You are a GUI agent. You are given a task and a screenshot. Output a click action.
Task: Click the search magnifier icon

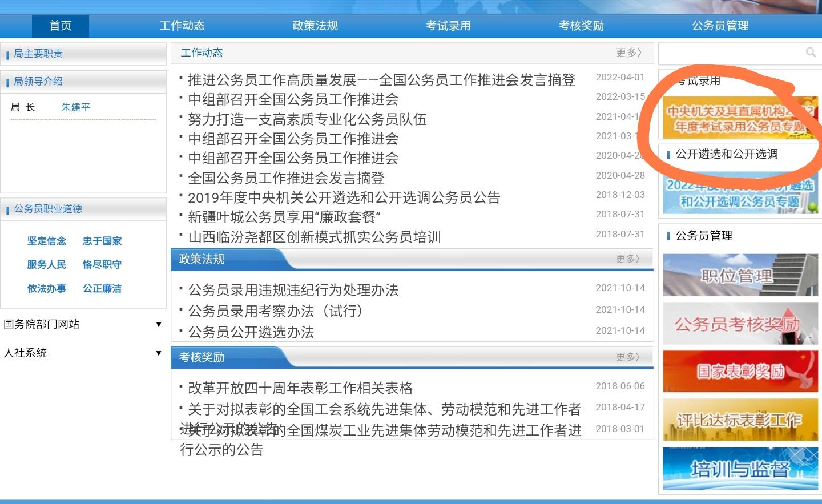811,53
